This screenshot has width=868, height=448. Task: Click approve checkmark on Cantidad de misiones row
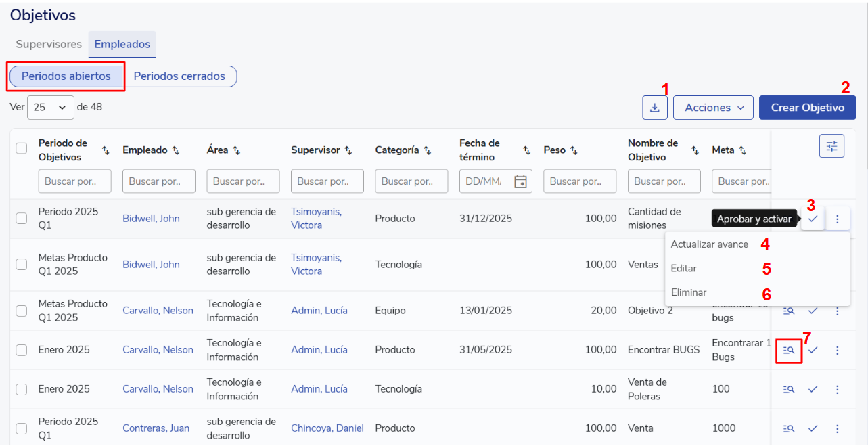coord(813,219)
